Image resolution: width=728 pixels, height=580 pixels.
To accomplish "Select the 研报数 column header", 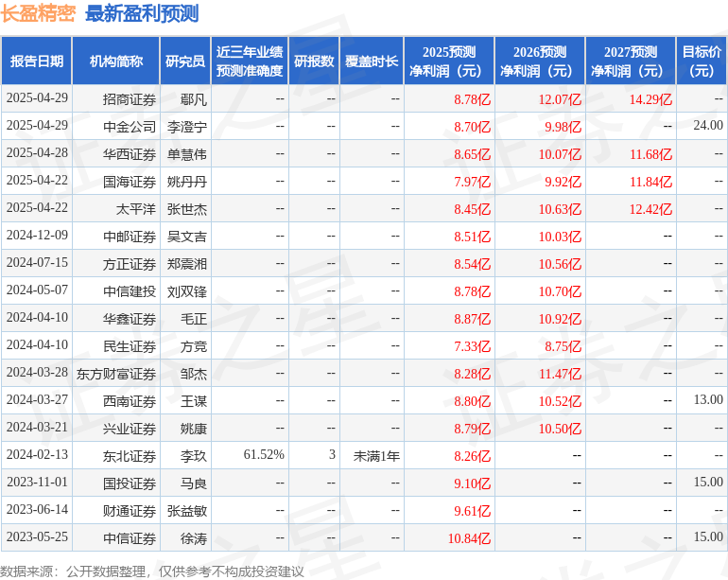I will pos(314,61).
